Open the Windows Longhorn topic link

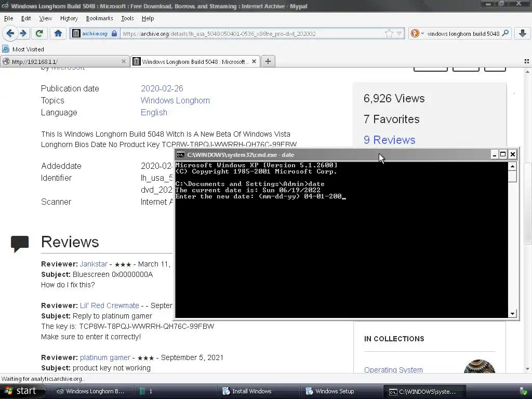coord(175,100)
